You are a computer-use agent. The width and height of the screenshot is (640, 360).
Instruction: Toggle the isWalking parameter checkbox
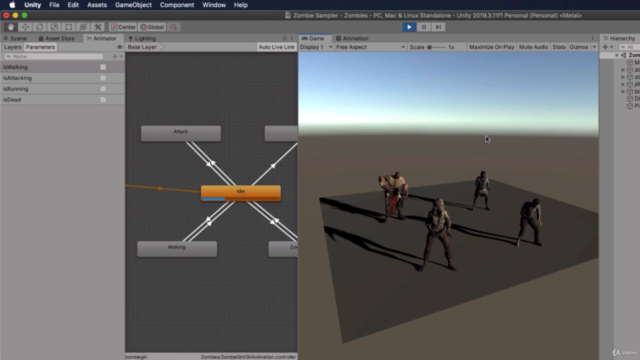103,67
